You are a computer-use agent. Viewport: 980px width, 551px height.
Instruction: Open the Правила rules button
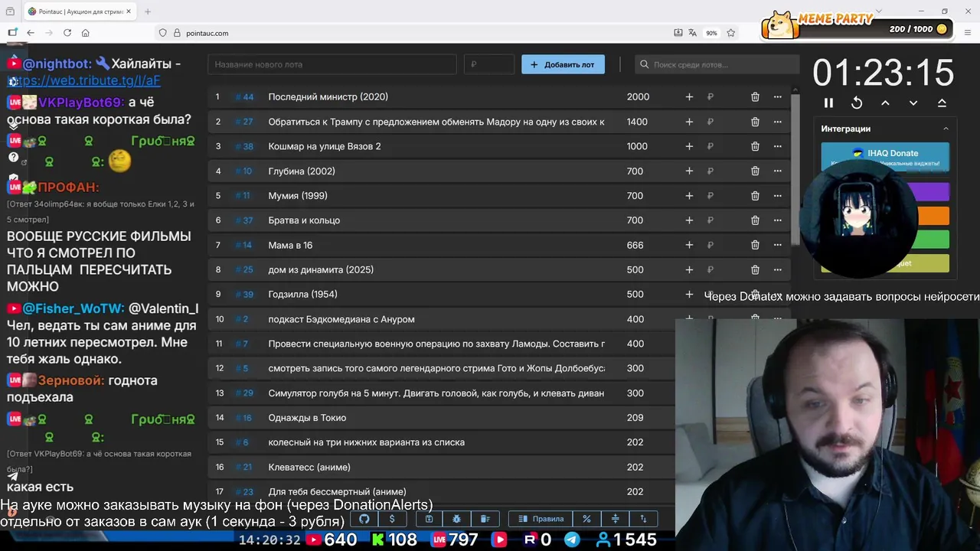[x=541, y=519]
